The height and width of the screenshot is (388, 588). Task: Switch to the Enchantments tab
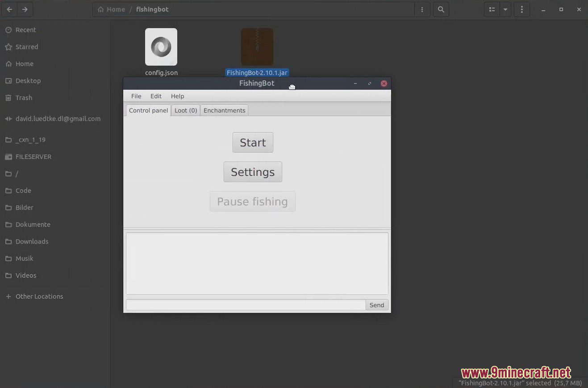coord(224,110)
